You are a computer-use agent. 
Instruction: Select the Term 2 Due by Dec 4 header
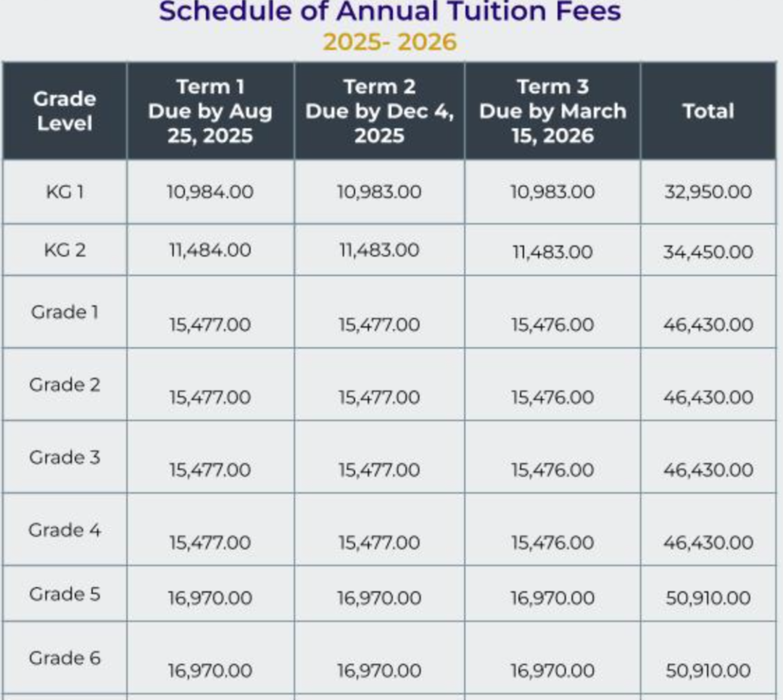point(379,111)
